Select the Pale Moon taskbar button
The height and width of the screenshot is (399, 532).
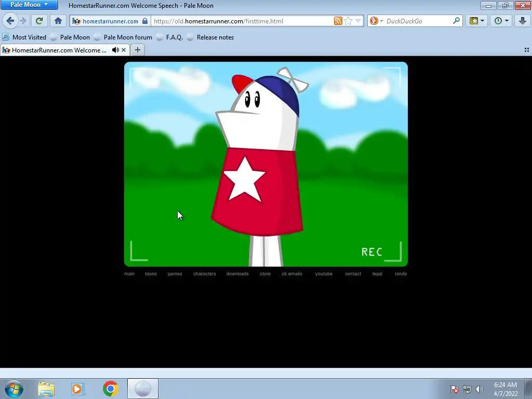pos(143,389)
